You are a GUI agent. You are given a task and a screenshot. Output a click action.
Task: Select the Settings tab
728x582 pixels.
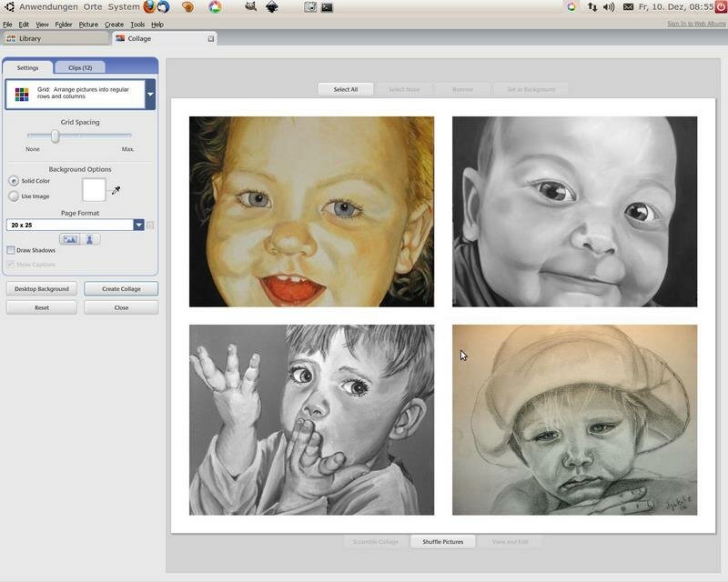(x=28, y=68)
